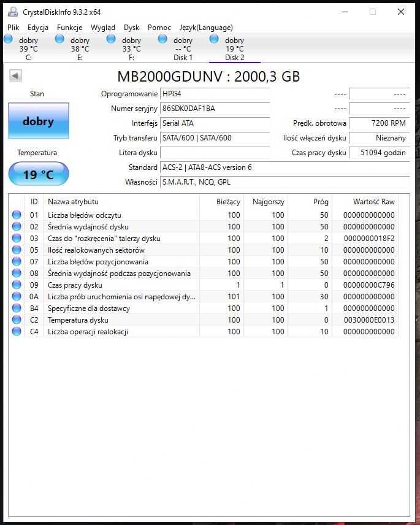The height and width of the screenshot is (525, 420).
Task: Select the 'Liczba błędów odczytu' row
Action: (204, 215)
